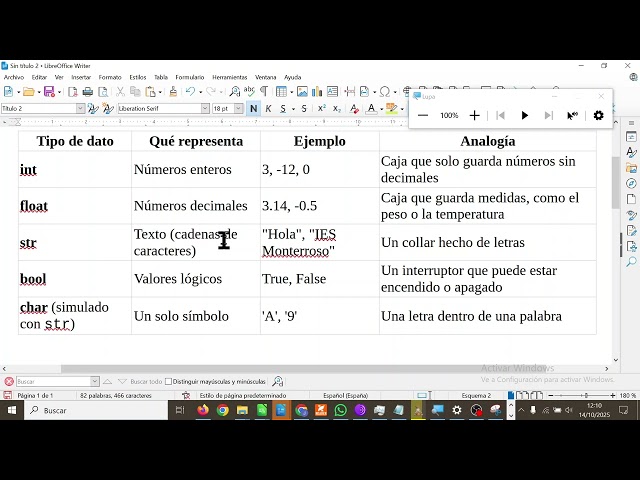Toggle underline formatting (S)
Viewport: 640px width, 480px height.
283,109
